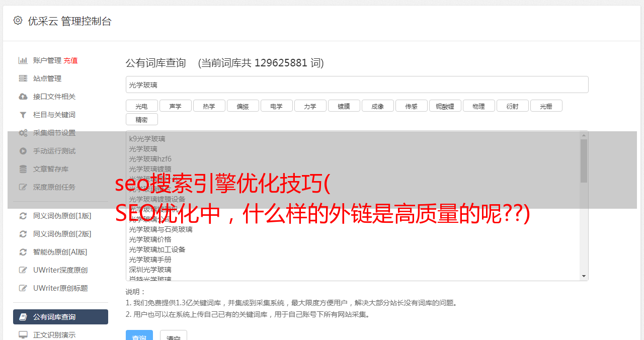Image resolution: width=644 pixels, height=340 pixels.
Task: Focus the 光学玻璃 search input field
Action: click(357, 84)
